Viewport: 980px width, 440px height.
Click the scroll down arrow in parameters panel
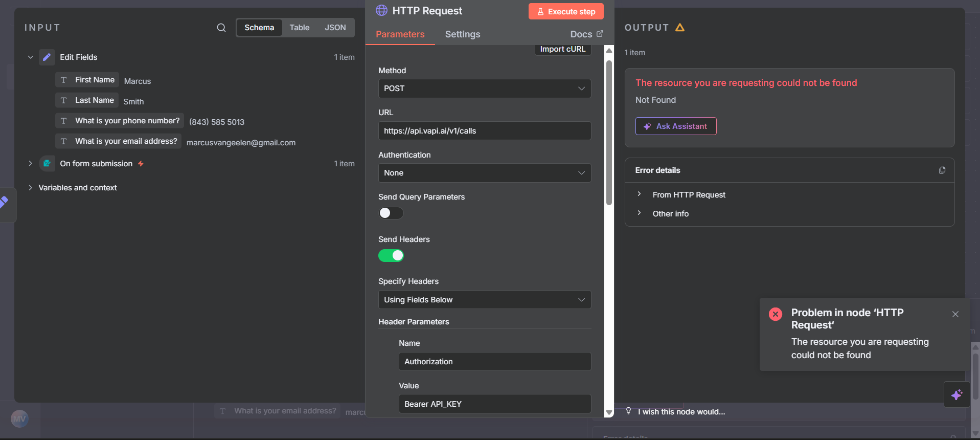(x=609, y=412)
